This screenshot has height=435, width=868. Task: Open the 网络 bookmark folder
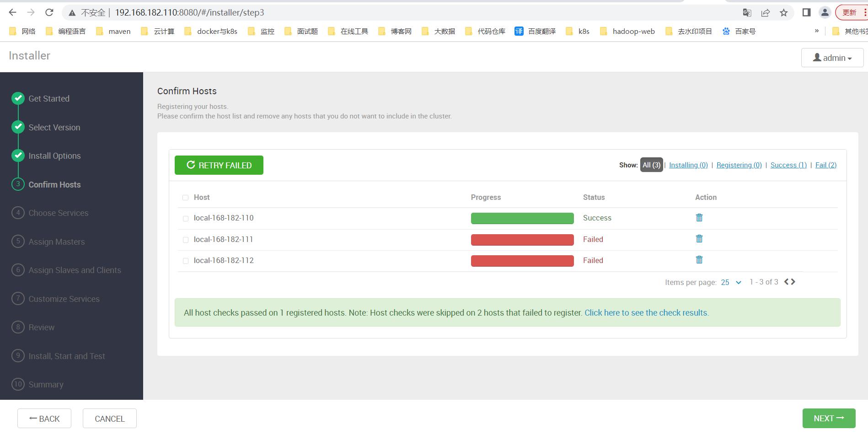[22, 31]
